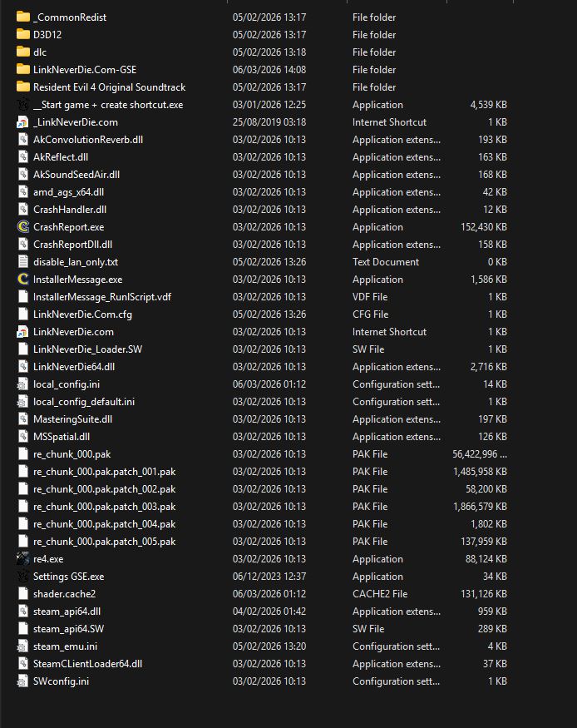
Task: Click the _CommonRedist folder icon
Action: coord(23,17)
